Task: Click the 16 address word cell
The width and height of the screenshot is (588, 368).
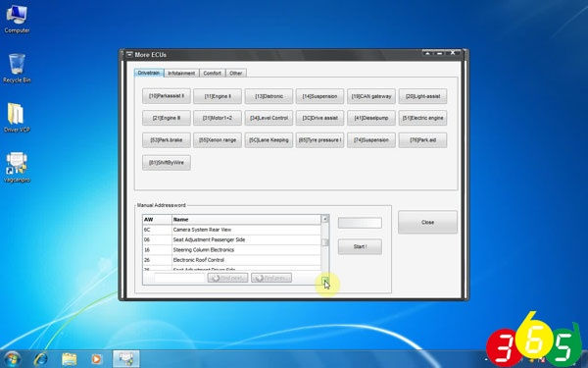Action: pos(157,249)
